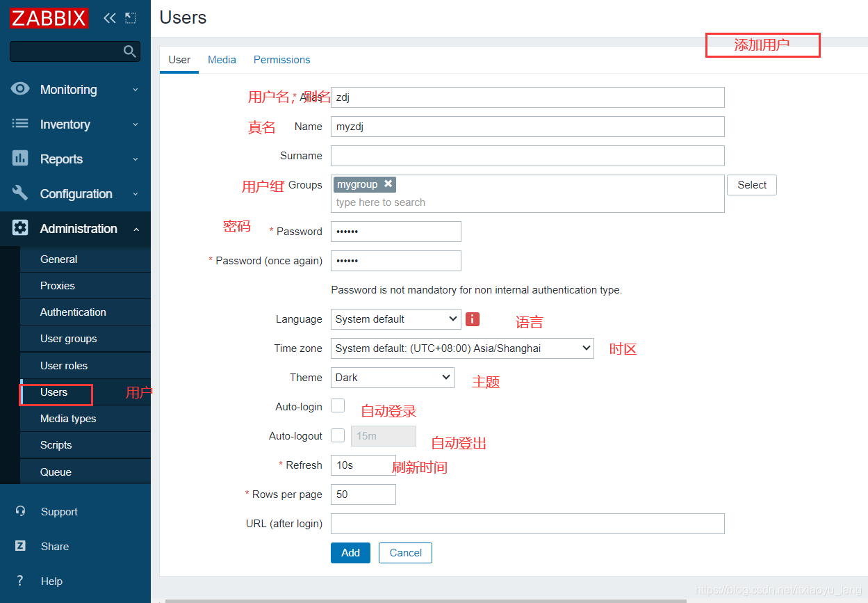Open Authentication under Administration
This screenshot has width=868, height=603.
pos(85,312)
